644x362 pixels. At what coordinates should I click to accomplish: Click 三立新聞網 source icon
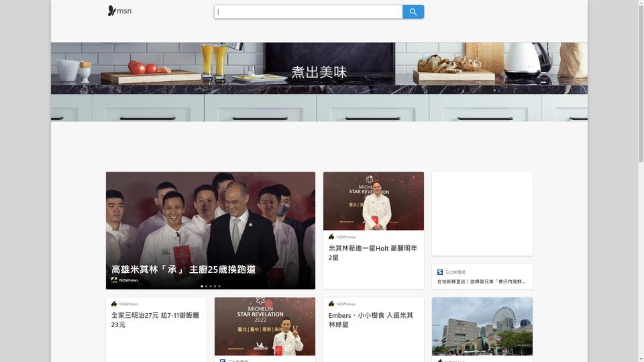click(x=440, y=272)
